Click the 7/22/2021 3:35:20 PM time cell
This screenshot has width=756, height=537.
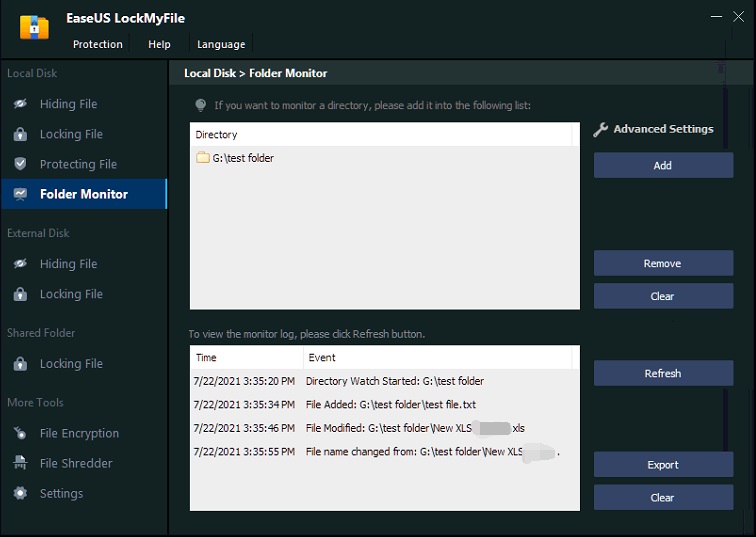point(244,381)
